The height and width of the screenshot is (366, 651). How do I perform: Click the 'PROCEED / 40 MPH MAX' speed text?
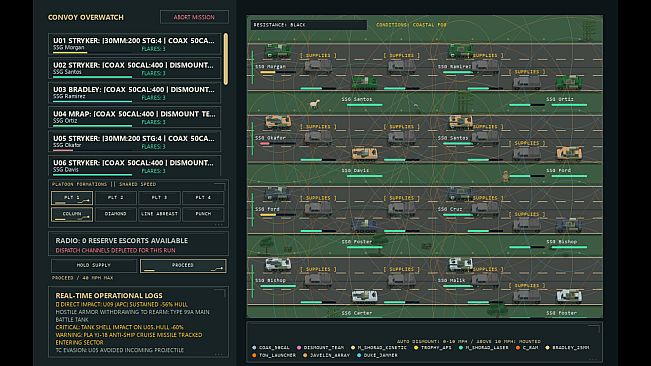(82, 278)
